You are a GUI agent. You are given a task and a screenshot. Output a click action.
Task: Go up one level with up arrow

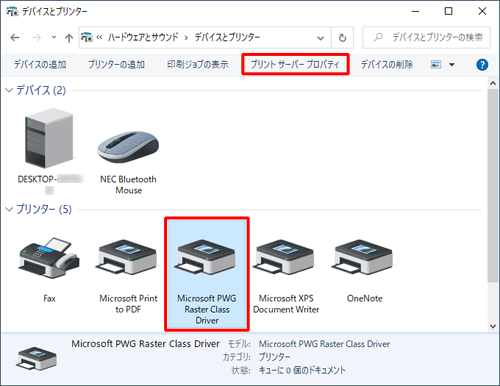(69, 38)
